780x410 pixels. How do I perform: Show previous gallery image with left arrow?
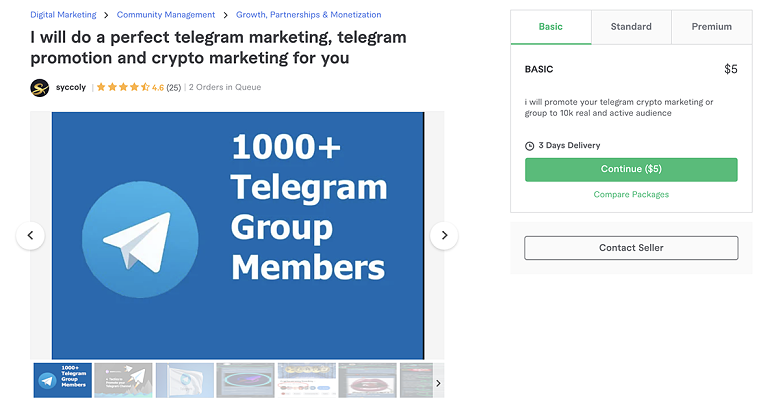[x=30, y=235]
